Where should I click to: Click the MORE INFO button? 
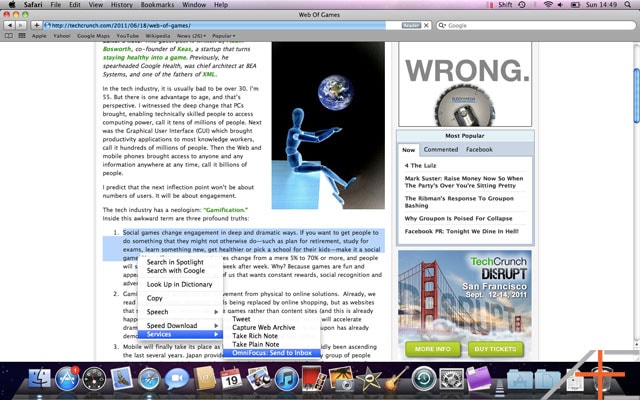point(433,349)
